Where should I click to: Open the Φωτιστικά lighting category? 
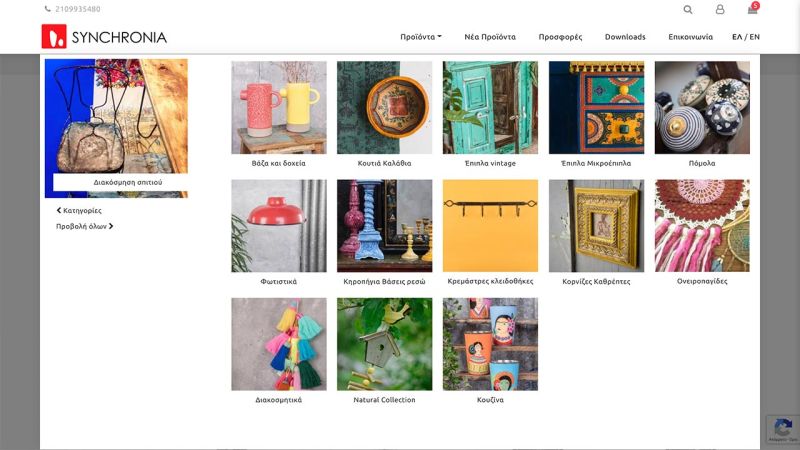click(278, 226)
